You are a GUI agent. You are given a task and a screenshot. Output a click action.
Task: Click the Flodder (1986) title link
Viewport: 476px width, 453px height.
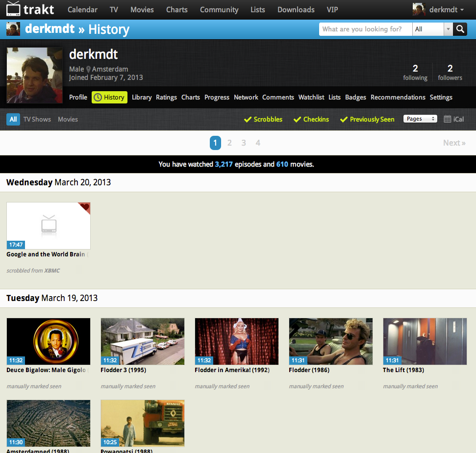(x=309, y=370)
